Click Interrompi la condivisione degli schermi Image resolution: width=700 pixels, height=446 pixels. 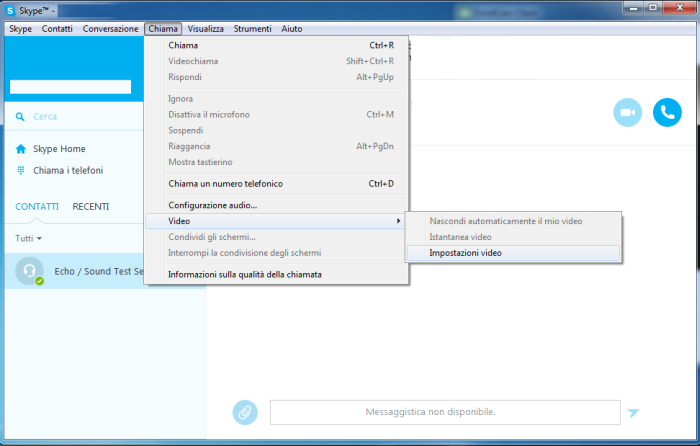[277, 253]
